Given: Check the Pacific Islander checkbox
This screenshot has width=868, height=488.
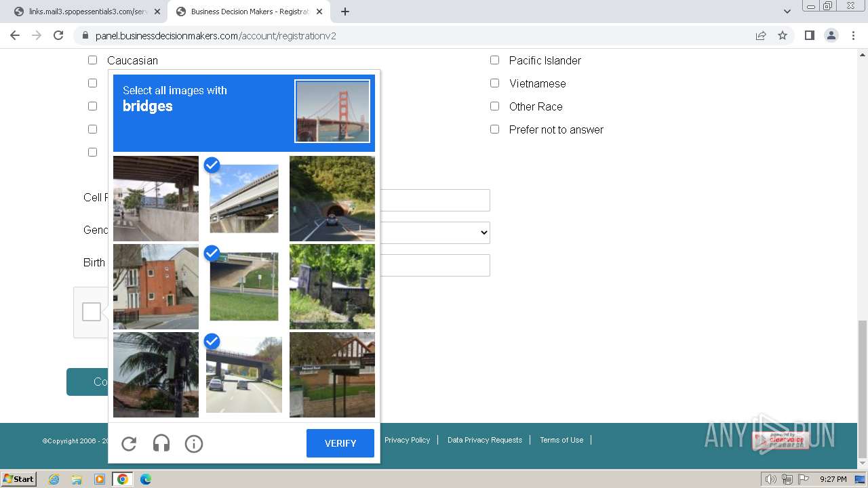Looking at the screenshot, I should (x=494, y=60).
